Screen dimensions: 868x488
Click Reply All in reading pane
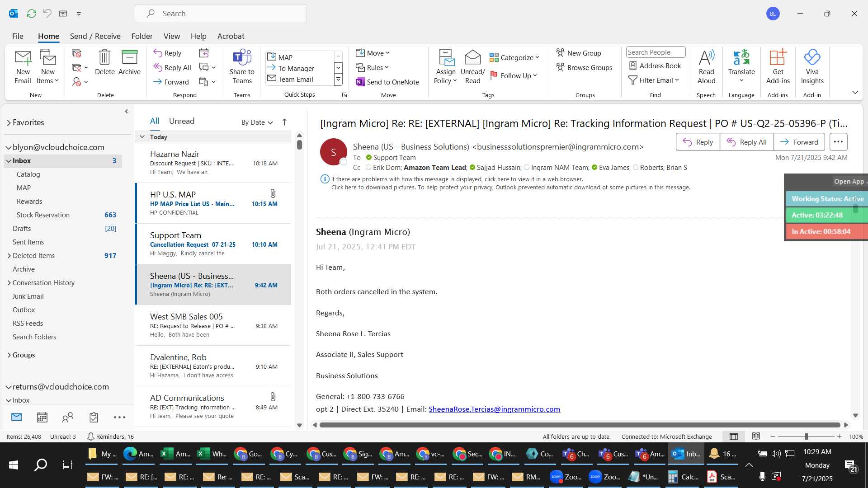[746, 142]
